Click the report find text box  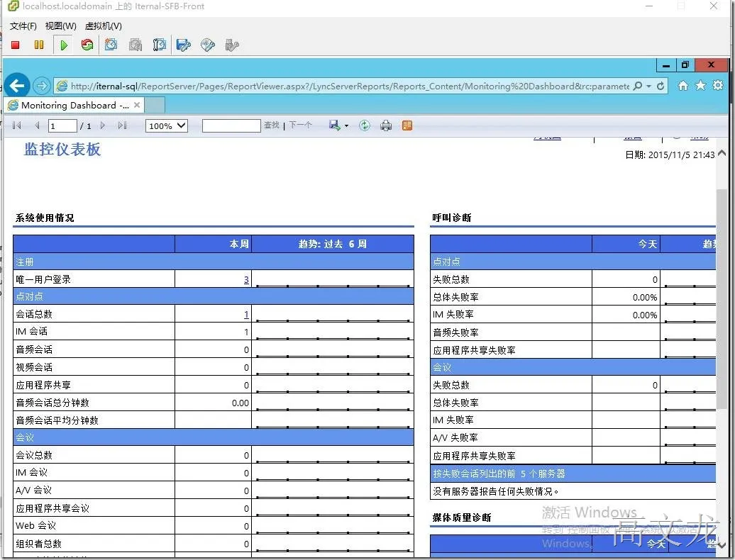(231, 126)
